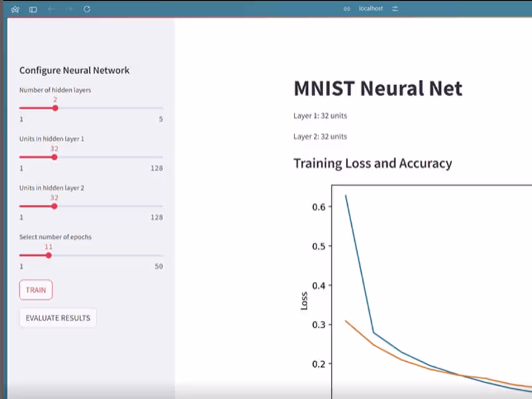Select the Number of hidden layers slider handle
Screen dimensions: 532x399
[x=55, y=108]
